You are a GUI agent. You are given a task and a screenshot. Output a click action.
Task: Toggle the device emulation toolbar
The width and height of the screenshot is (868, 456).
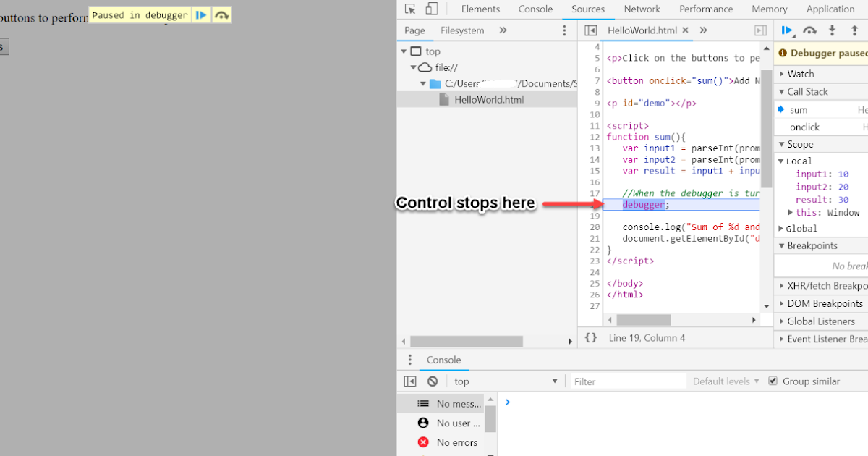point(431,9)
